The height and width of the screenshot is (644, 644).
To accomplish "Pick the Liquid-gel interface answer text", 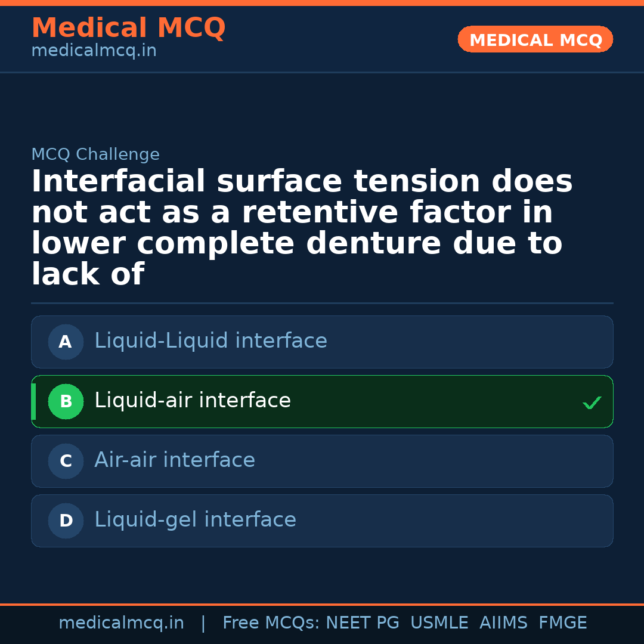I will 195,520.
